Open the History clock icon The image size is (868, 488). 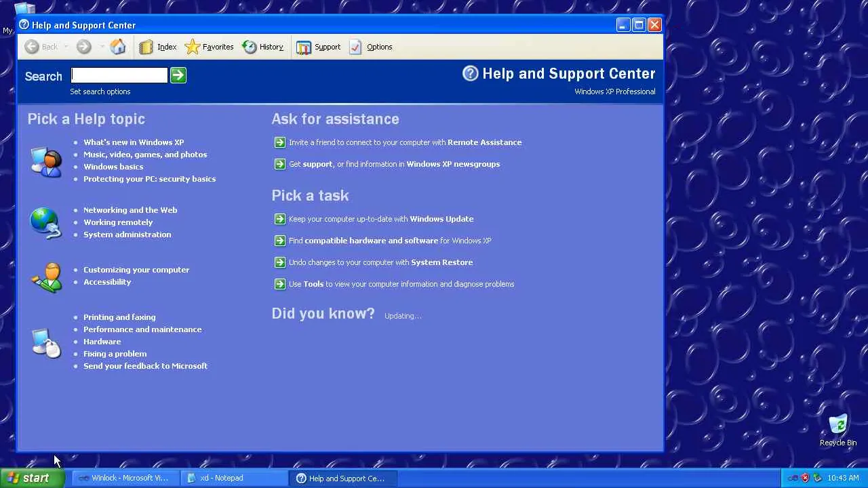tap(250, 47)
